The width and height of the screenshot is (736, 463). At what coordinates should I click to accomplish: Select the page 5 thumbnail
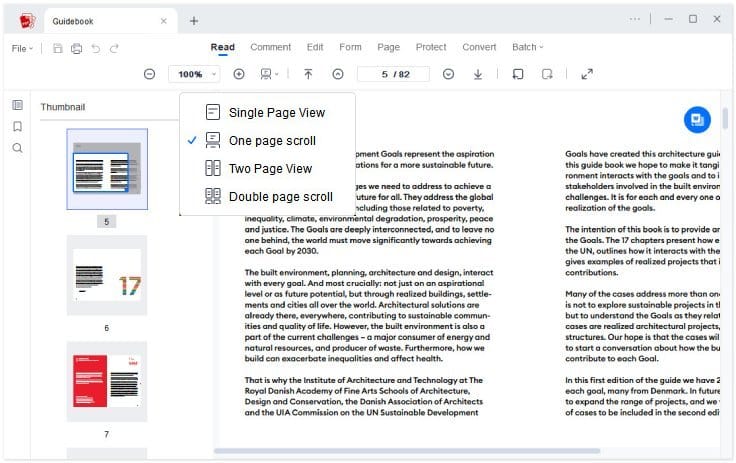107,169
